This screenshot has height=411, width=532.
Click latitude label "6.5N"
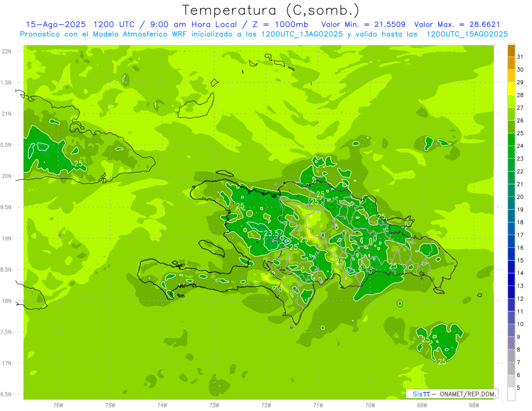(7, 394)
